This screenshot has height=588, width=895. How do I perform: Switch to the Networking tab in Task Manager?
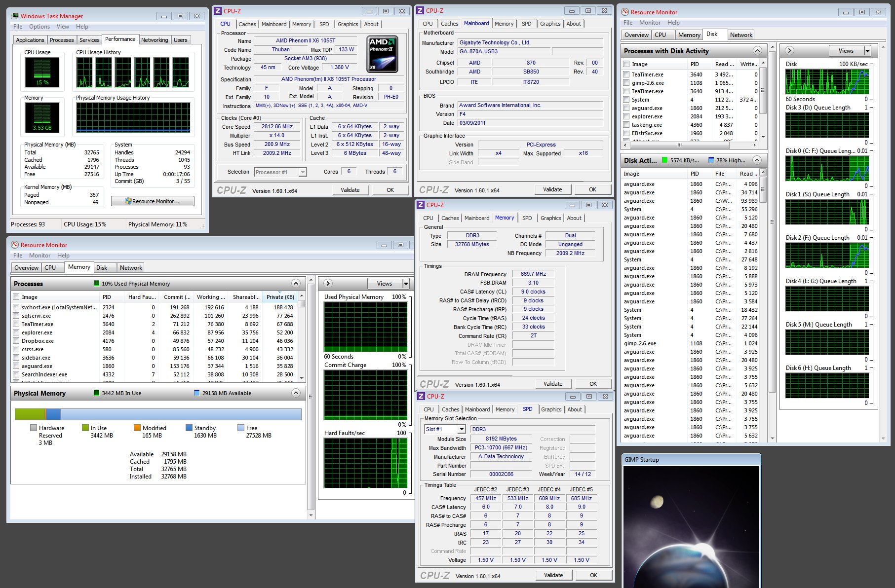(x=155, y=40)
